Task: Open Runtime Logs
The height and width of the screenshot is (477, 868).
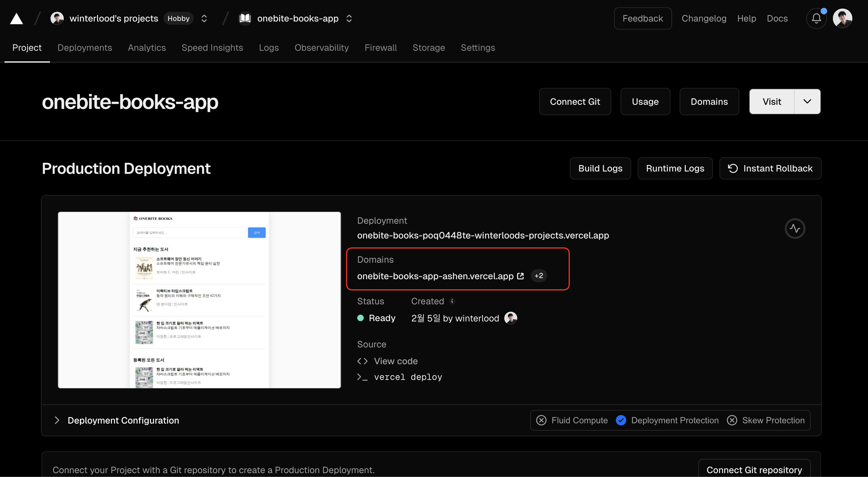Action: [675, 168]
